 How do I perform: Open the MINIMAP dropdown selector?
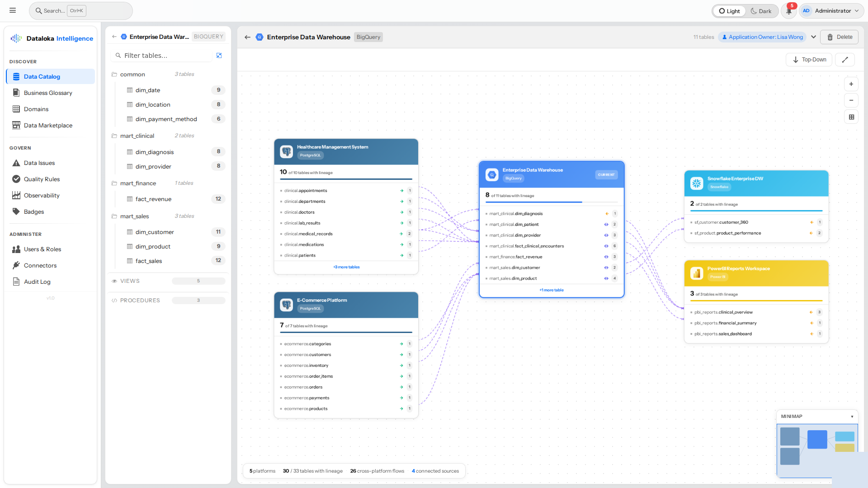pos(853,416)
